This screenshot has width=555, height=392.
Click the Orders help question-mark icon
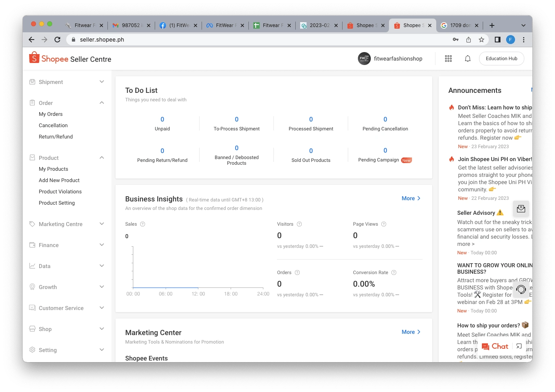coord(297,273)
